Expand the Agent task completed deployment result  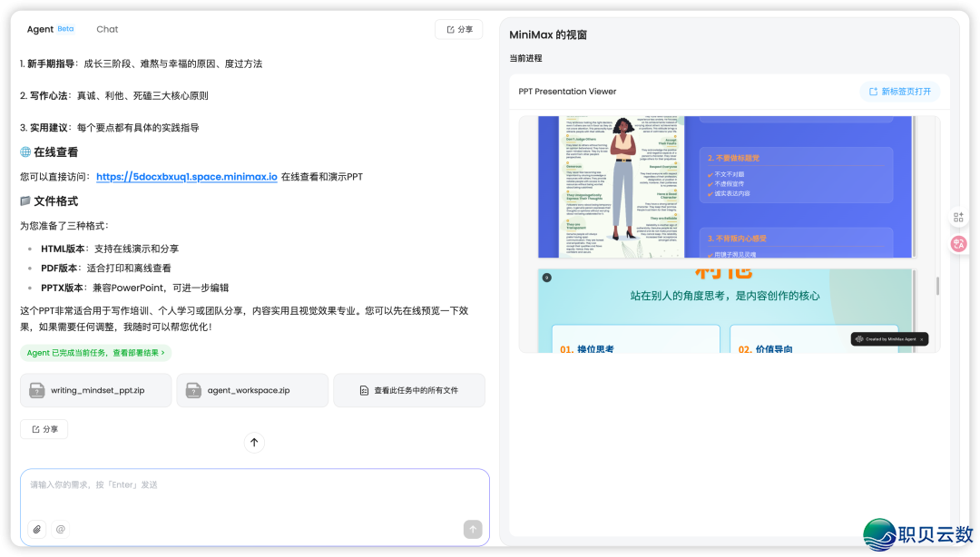96,353
